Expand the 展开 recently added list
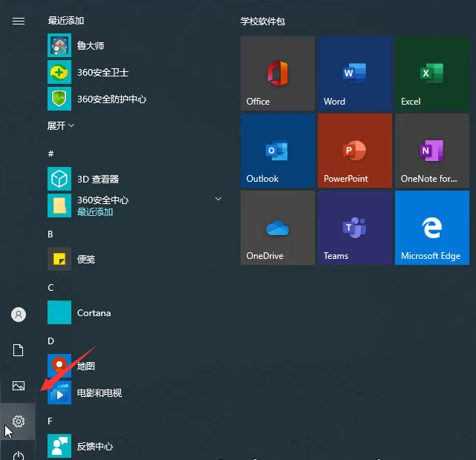 pos(61,126)
